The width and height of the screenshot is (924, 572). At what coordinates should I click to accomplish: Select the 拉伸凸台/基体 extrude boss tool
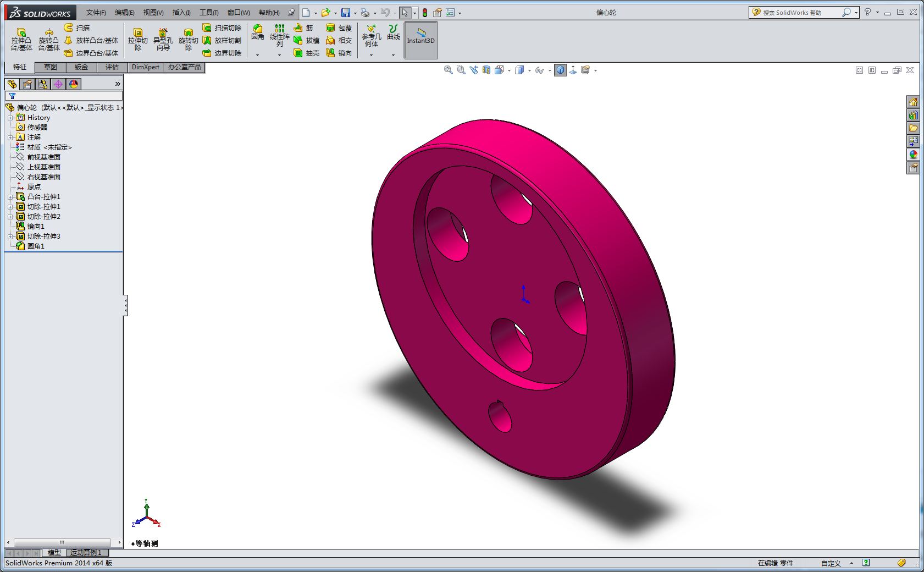(x=21, y=40)
